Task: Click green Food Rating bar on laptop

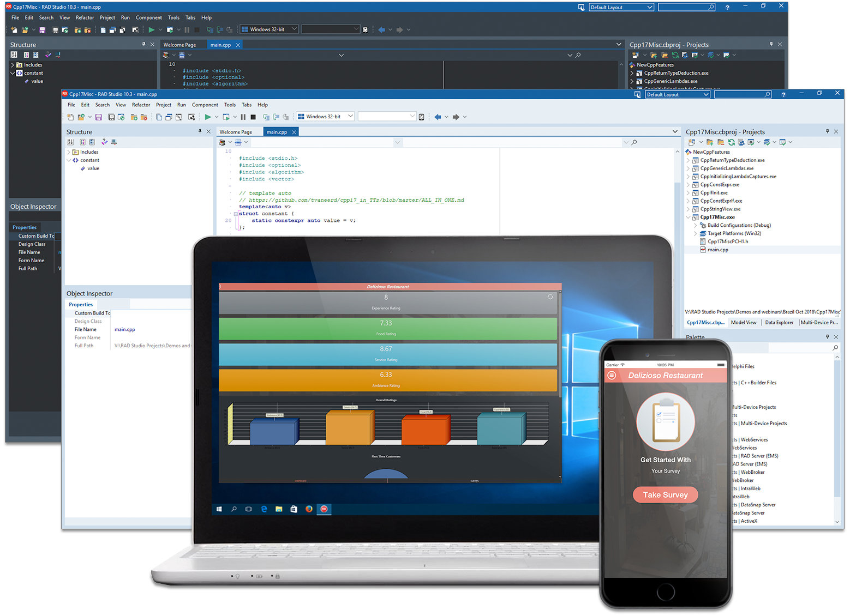Action: tap(387, 328)
